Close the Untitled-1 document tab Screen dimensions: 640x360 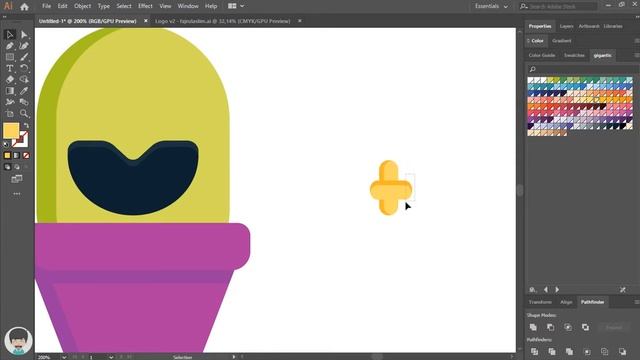coord(146,21)
